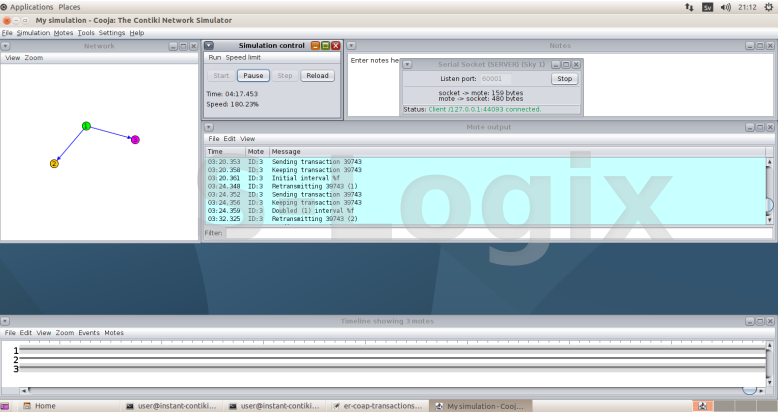Open the File menu in main menubar
Screen dimensions: 779x413
pos(7,33)
